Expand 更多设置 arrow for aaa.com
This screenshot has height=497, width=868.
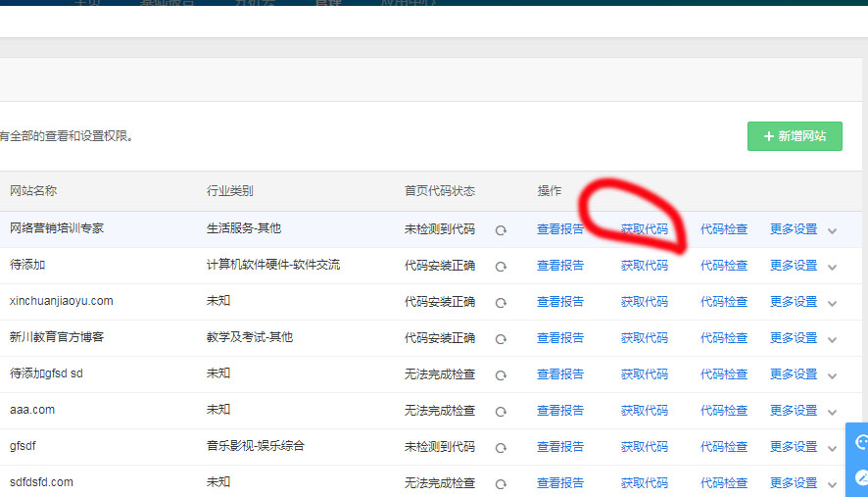pyautogui.click(x=832, y=413)
